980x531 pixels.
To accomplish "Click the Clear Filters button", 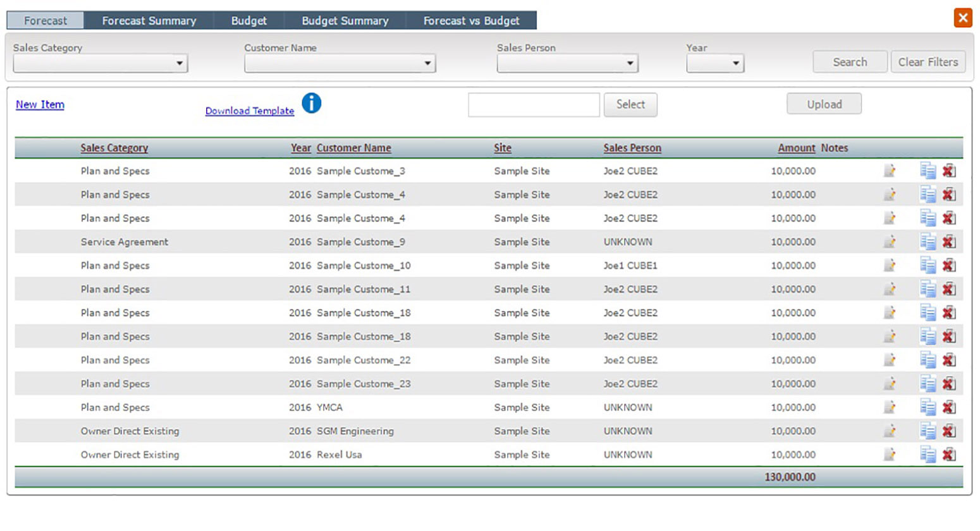I will click(928, 62).
